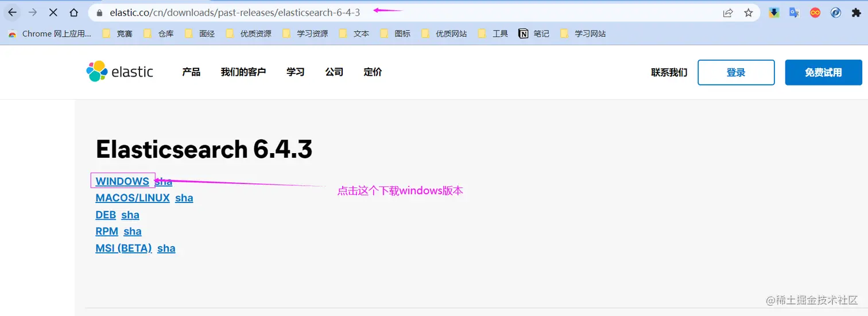Click the 免费试用 free trial button
The image size is (868, 316).
[823, 73]
